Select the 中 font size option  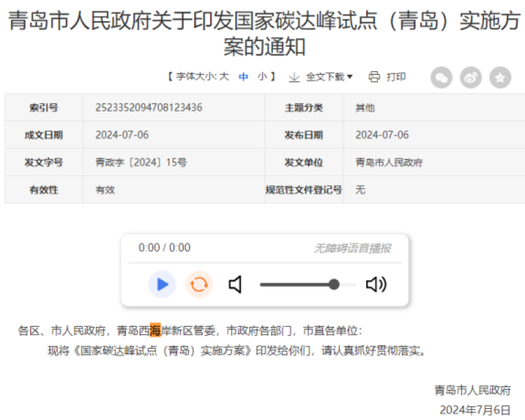(244, 77)
